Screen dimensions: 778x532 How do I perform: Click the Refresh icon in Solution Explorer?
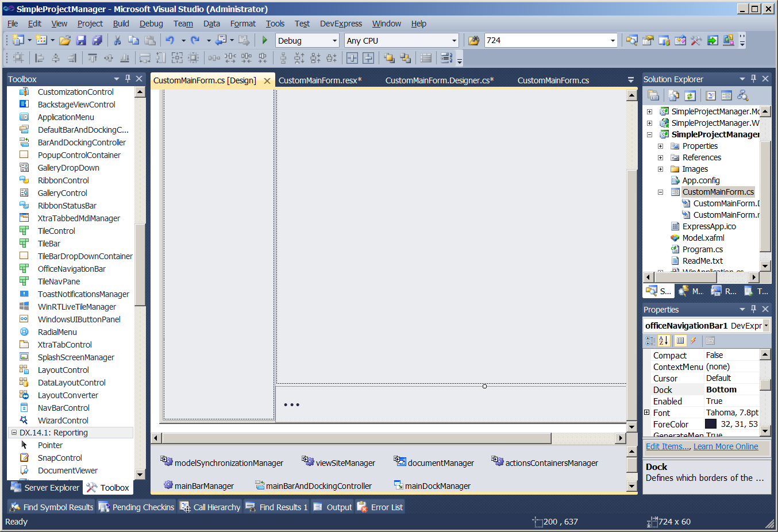[690, 95]
